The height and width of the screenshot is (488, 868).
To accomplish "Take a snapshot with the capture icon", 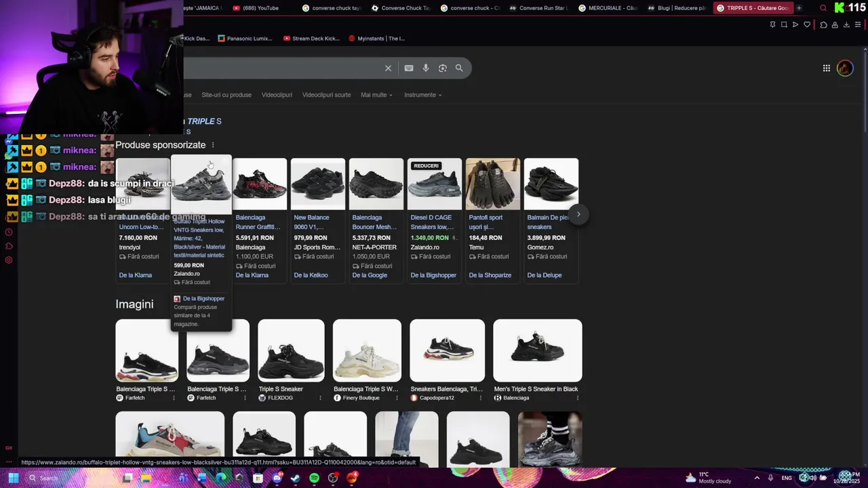I will 784,24.
